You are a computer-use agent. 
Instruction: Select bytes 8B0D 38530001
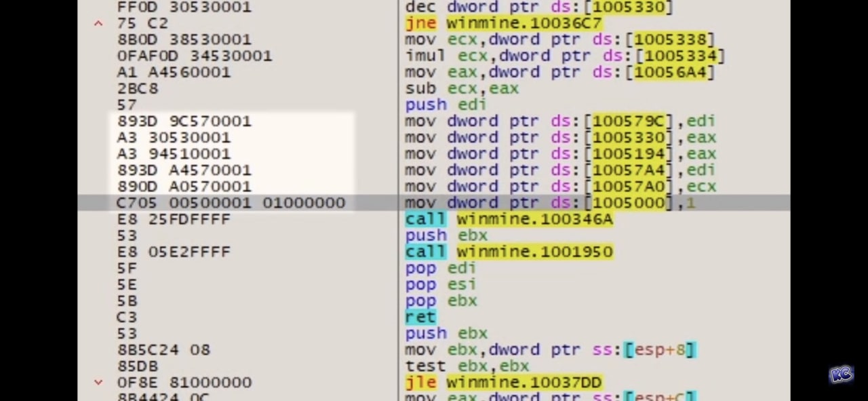[x=184, y=39]
